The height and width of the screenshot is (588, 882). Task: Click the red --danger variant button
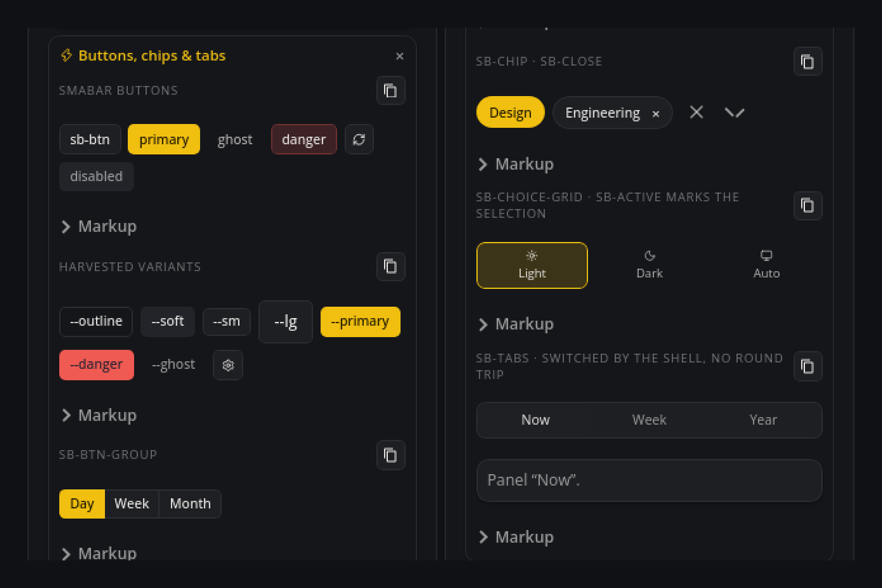pos(96,365)
